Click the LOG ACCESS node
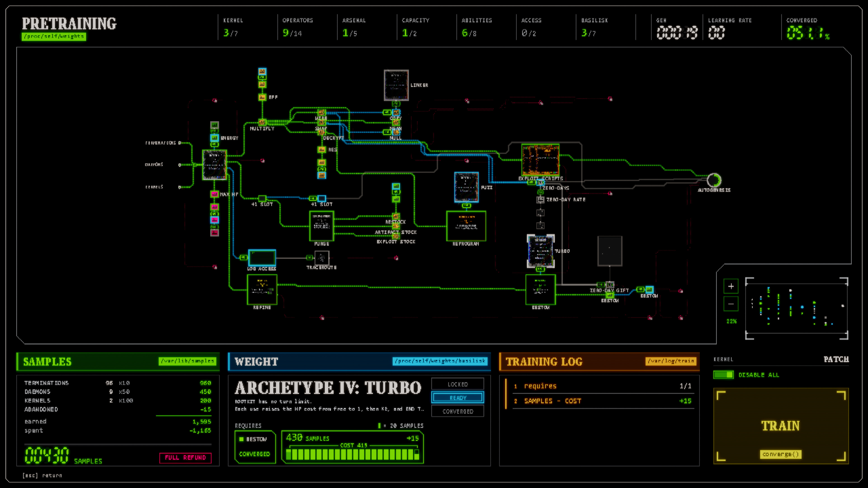 [262, 258]
